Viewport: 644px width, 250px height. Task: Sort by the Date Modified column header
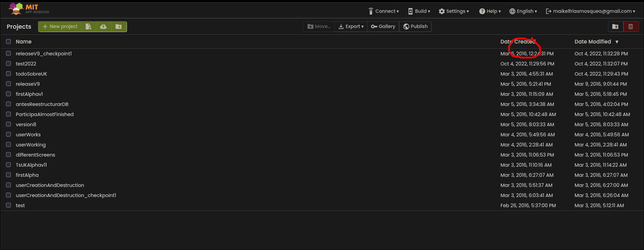pos(592,41)
